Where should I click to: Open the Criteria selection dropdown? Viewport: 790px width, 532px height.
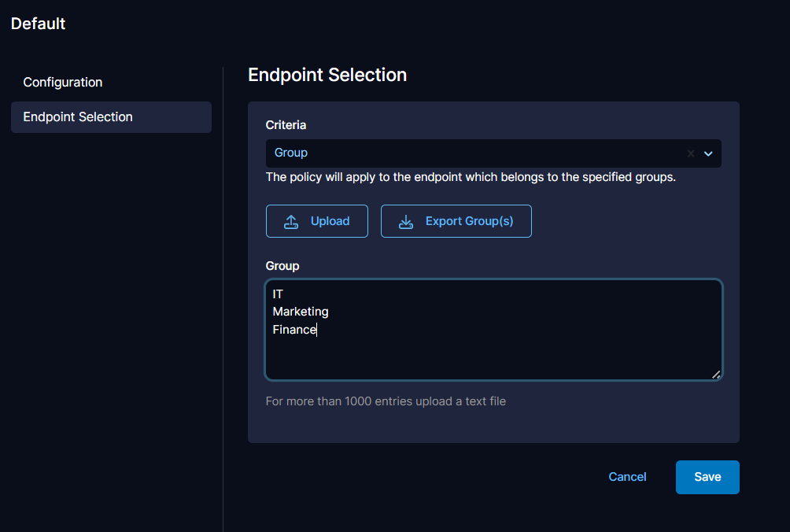click(x=493, y=153)
